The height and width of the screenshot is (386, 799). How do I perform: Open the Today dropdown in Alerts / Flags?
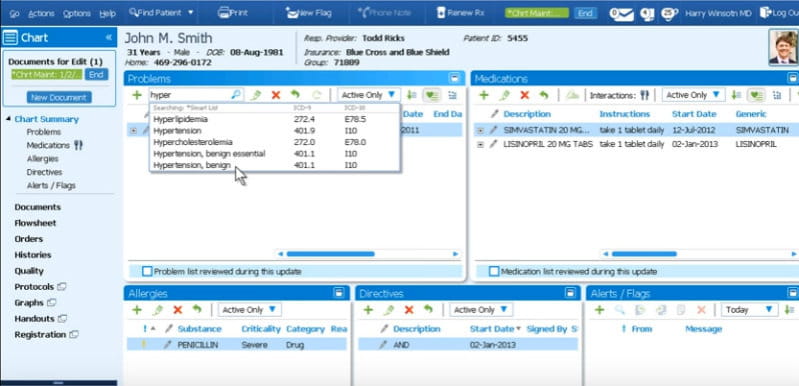(749, 310)
